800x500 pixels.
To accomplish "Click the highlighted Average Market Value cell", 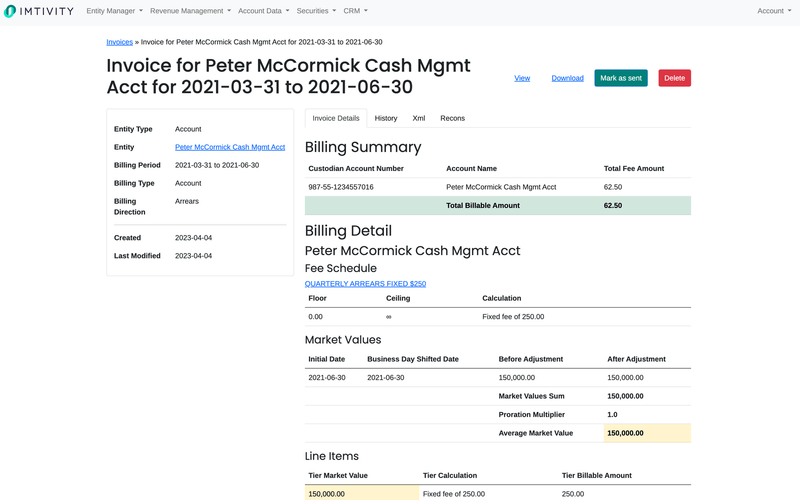I will 647,433.
